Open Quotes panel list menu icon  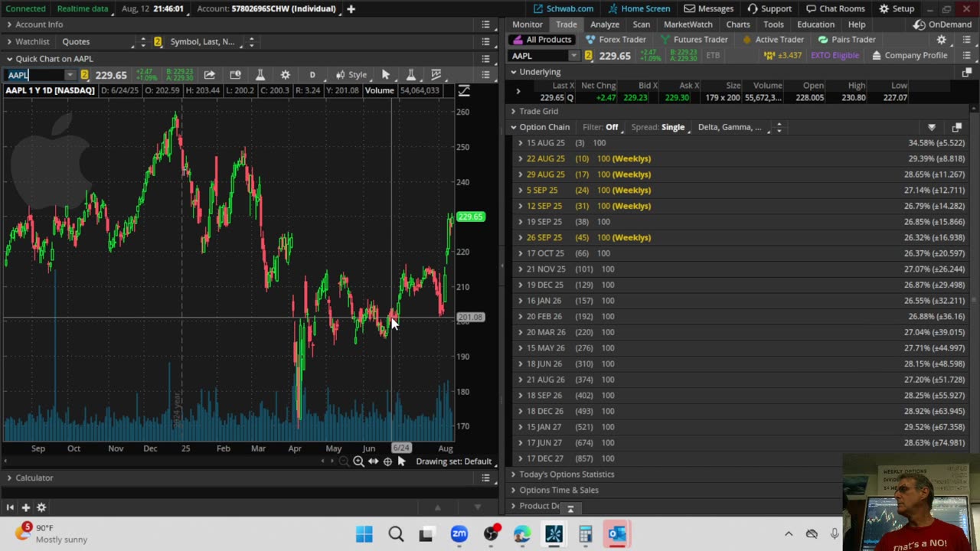point(485,41)
